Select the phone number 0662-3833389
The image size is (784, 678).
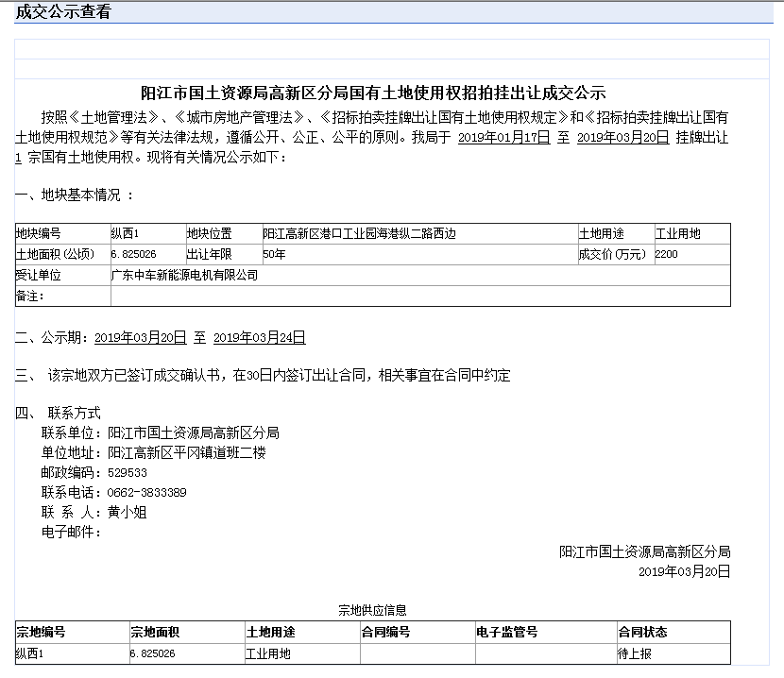[x=146, y=493]
